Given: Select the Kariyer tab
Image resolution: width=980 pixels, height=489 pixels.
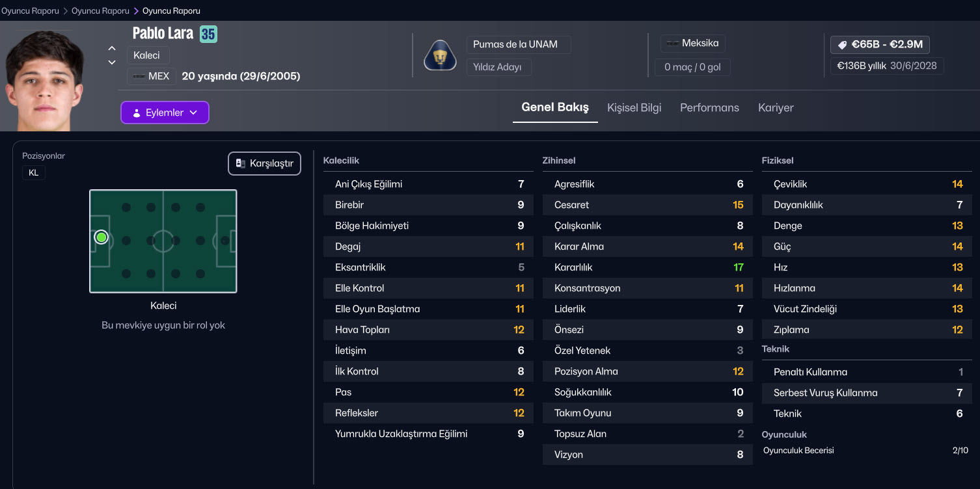Looking at the screenshot, I should 775,108.
